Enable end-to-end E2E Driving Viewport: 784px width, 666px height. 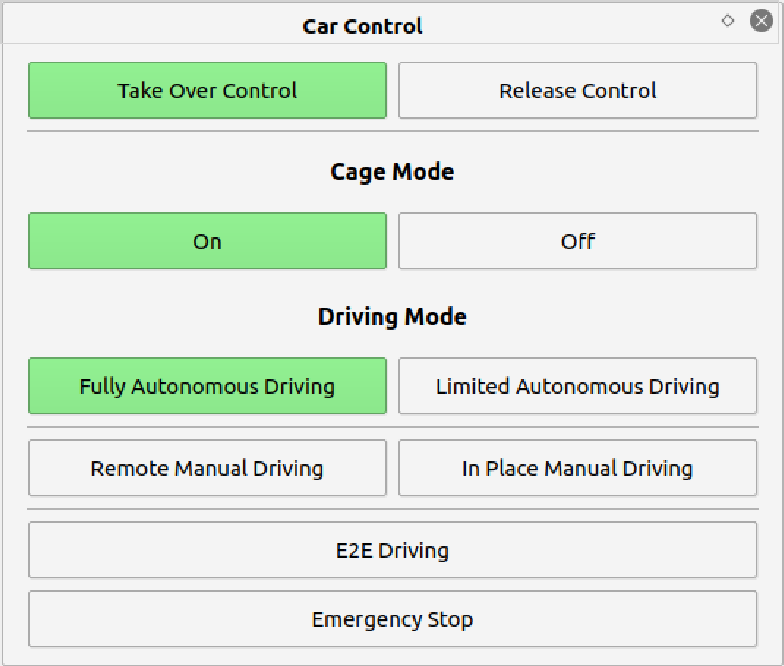pos(392,550)
